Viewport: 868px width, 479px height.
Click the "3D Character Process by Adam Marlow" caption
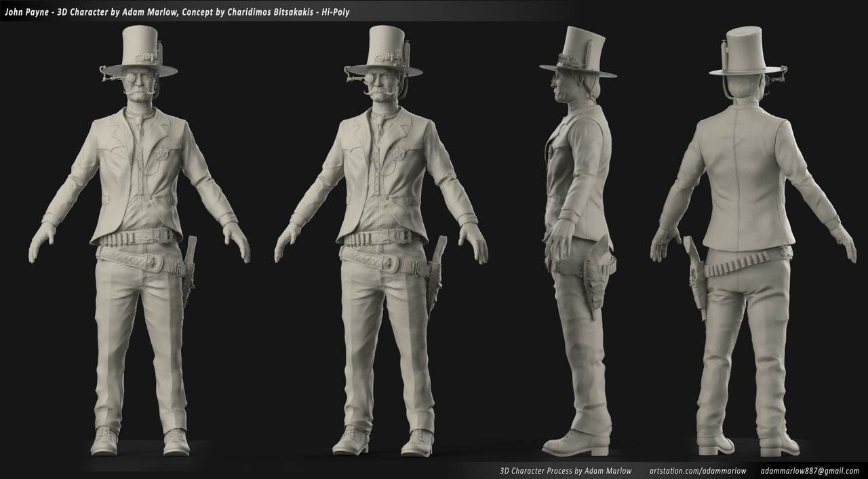tap(565, 470)
